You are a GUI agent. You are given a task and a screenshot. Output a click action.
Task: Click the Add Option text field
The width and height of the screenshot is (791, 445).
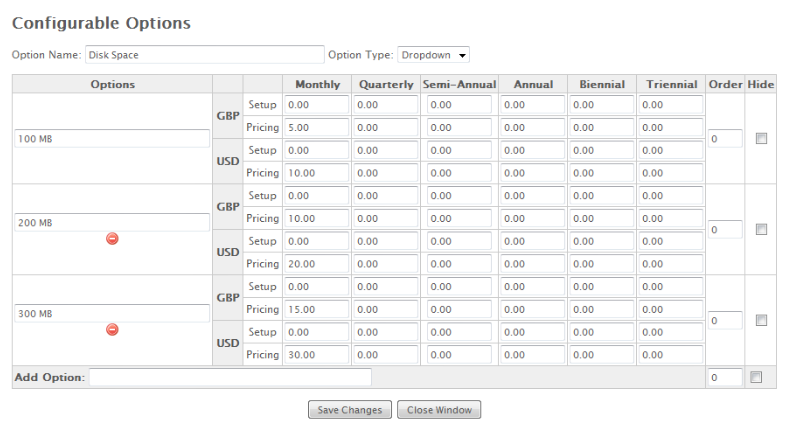(230, 377)
